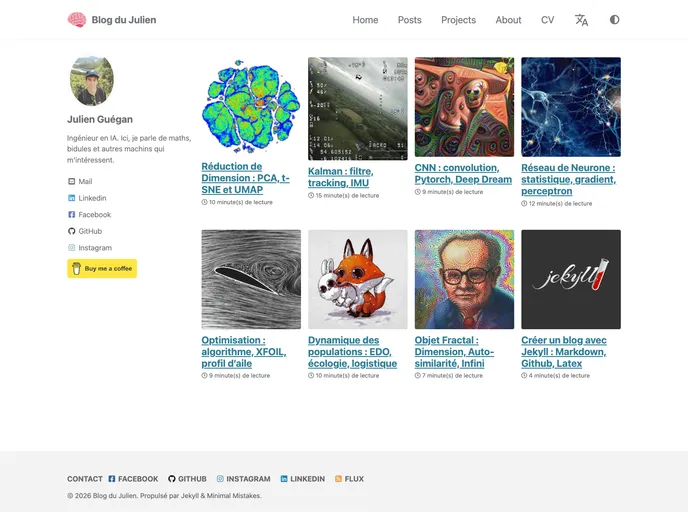Open the CV page
Screen dimensions: 688x512
[x=547, y=20]
